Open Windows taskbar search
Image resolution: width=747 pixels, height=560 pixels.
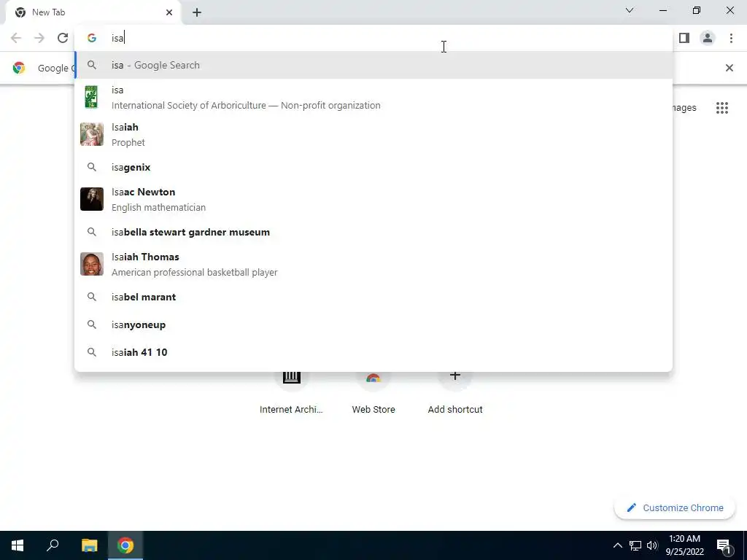(53, 545)
